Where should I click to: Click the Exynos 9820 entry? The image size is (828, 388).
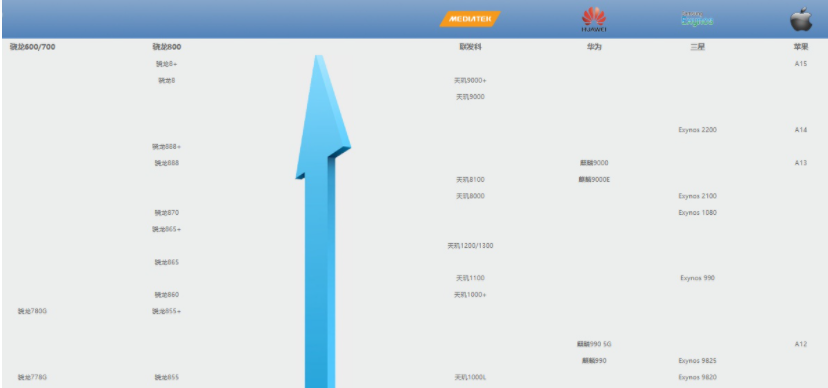(698, 377)
